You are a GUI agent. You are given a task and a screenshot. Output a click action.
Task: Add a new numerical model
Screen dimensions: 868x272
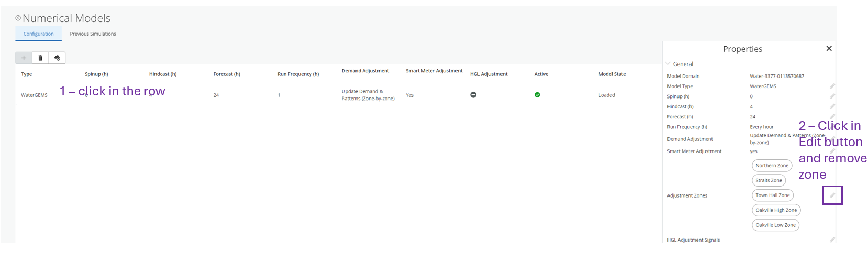coord(24,58)
